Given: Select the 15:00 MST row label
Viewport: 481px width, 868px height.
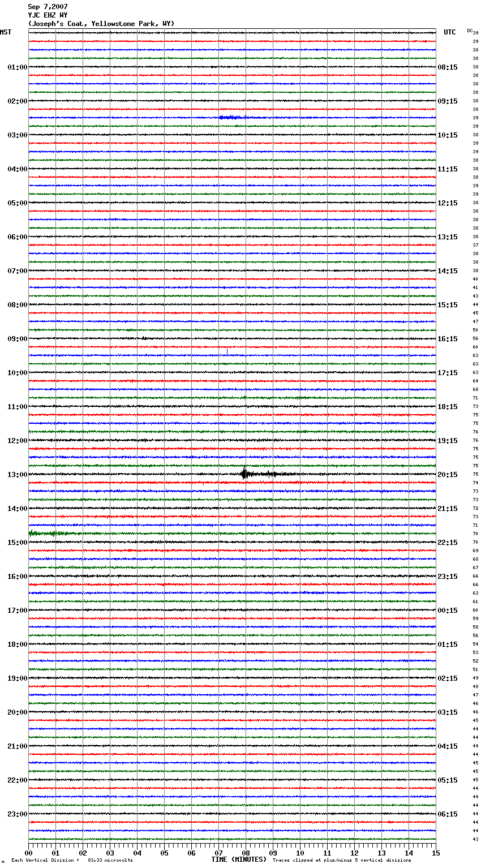Looking at the screenshot, I should (x=18, y=543).
